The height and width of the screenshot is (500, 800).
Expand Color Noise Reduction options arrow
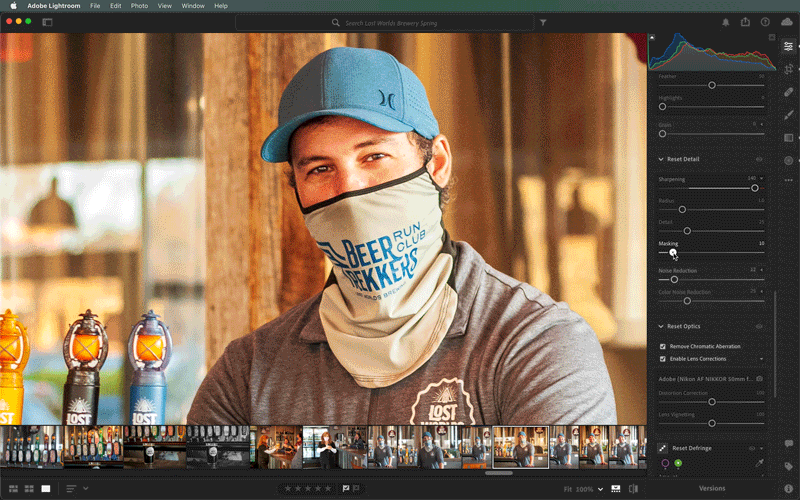[762, 291]
